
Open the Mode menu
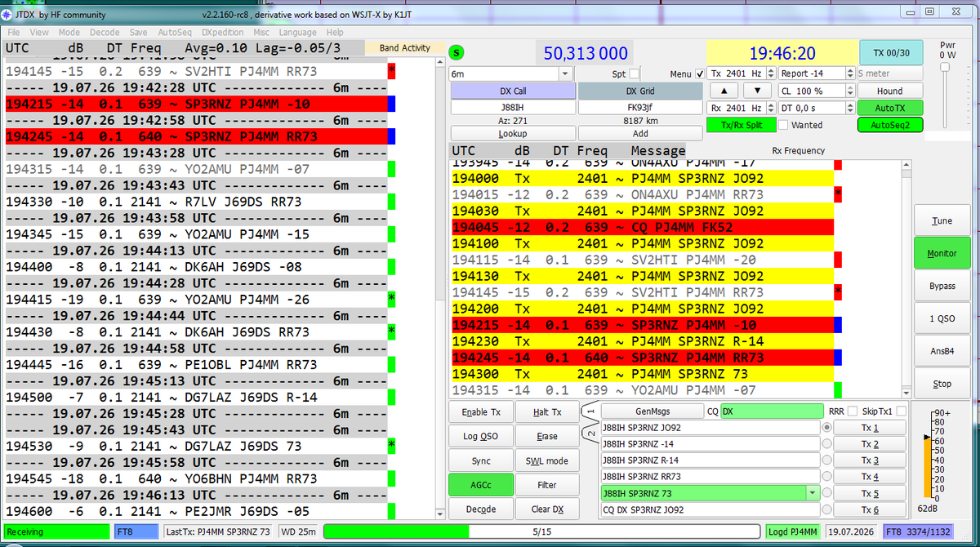(69, 33)
